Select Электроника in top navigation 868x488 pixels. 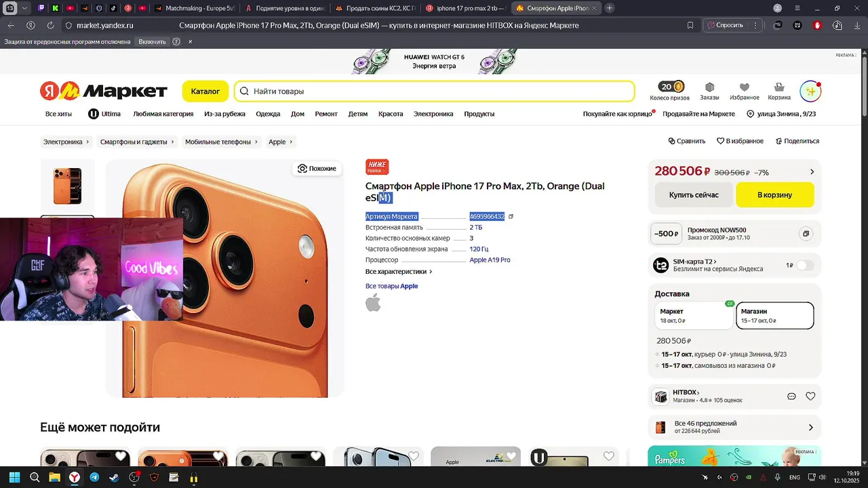(433, 114)
